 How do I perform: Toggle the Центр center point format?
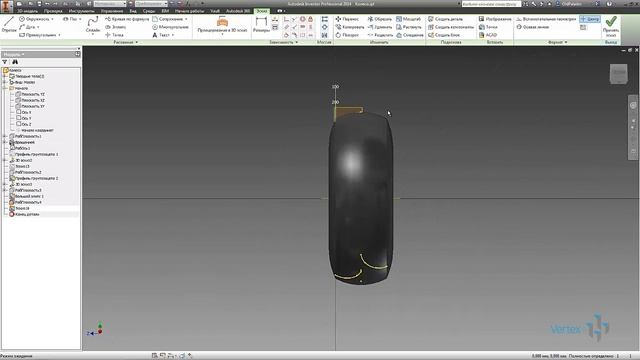[x=590, y=19]
